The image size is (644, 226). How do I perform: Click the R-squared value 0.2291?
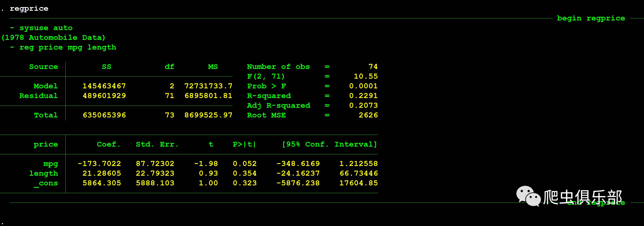pos(363,96)
